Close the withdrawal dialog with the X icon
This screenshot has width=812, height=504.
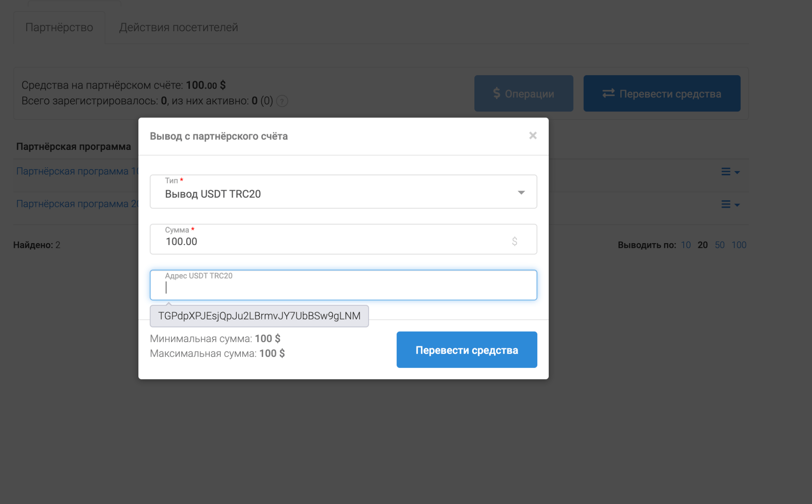tap(533, 136)
